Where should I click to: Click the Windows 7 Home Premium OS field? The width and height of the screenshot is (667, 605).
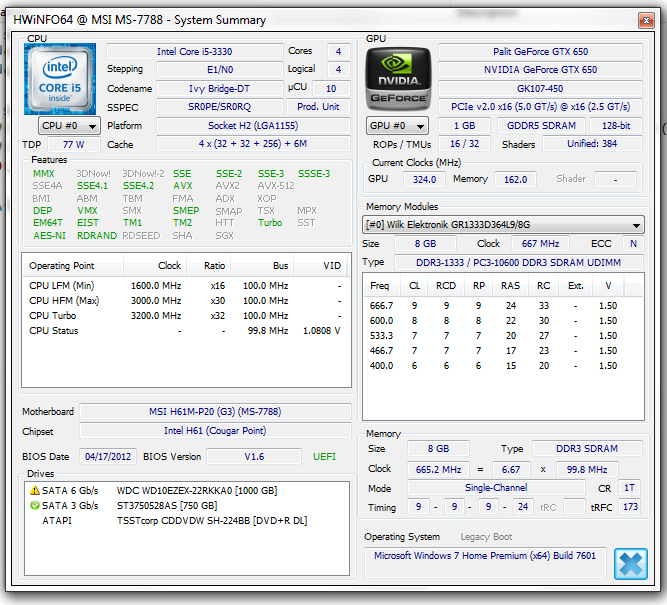click(x=485, y=562)
